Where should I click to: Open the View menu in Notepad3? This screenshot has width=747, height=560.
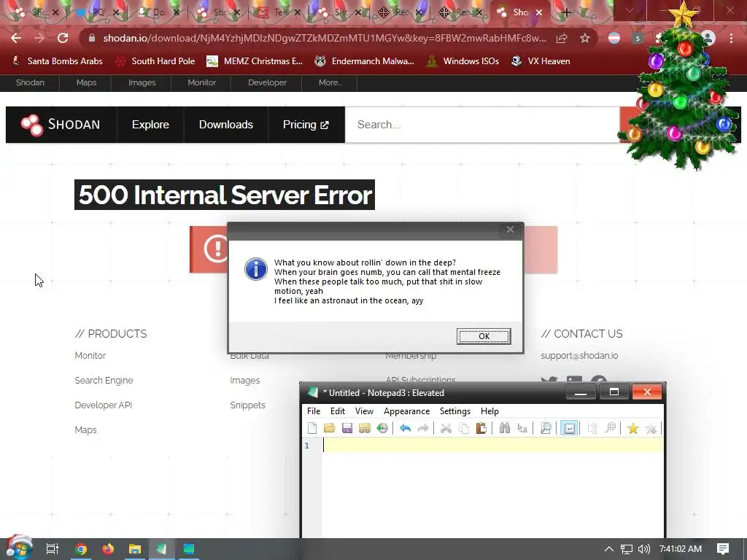(x=364, y=411)
